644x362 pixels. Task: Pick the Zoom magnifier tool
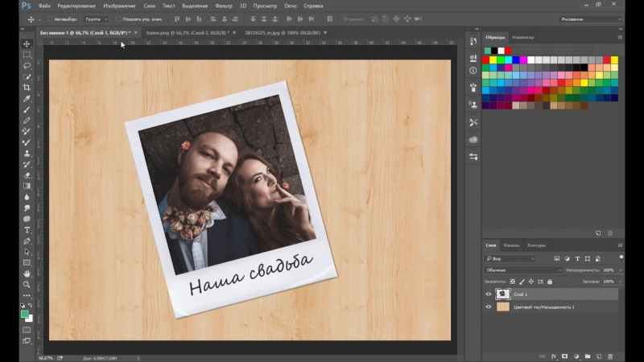[x=27, y=285]
